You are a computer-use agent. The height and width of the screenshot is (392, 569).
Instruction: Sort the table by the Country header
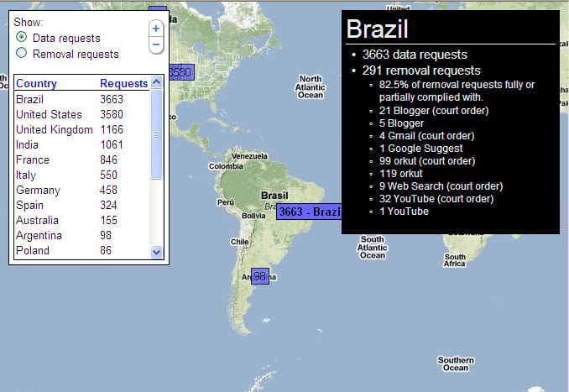click(x=36, y=83)
